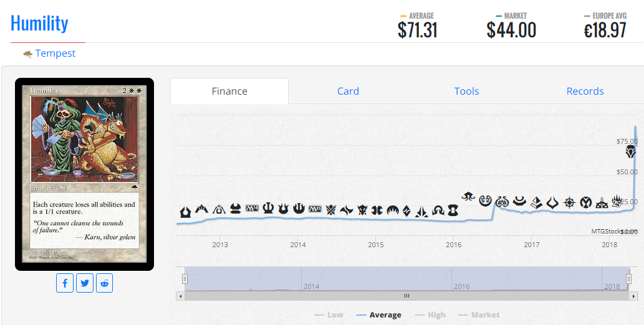Image resolution: width=644 pixels, height=325 pixels.
Task: Click the Amonkhet layered-pyramid set symbol
Action: (x=536, y=202)
